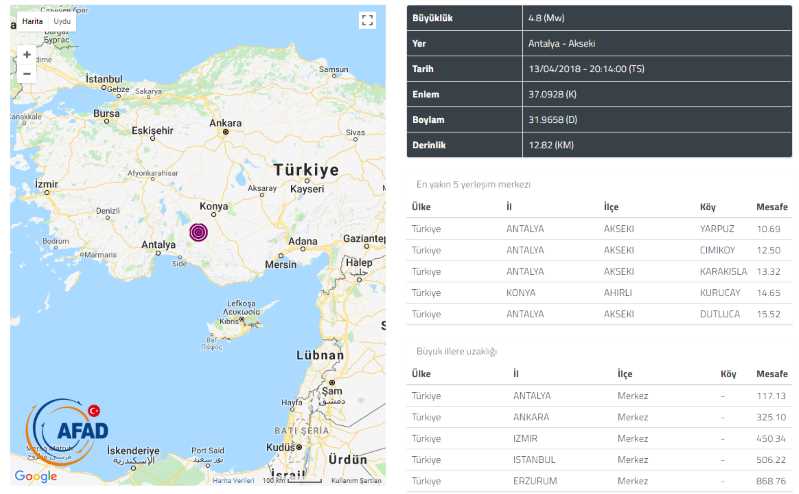Open the Google logo link on the map
This screenshot has height=494, width=799.
36,477
